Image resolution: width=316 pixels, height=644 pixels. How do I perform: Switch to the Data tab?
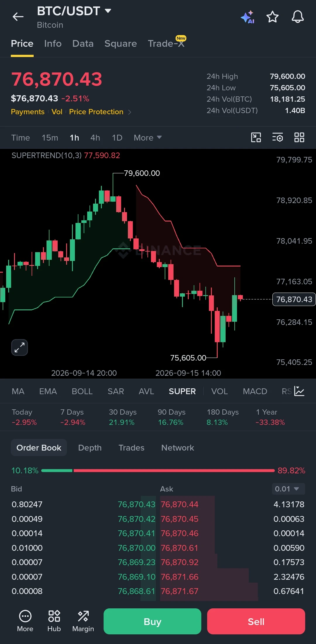point(83,44)
